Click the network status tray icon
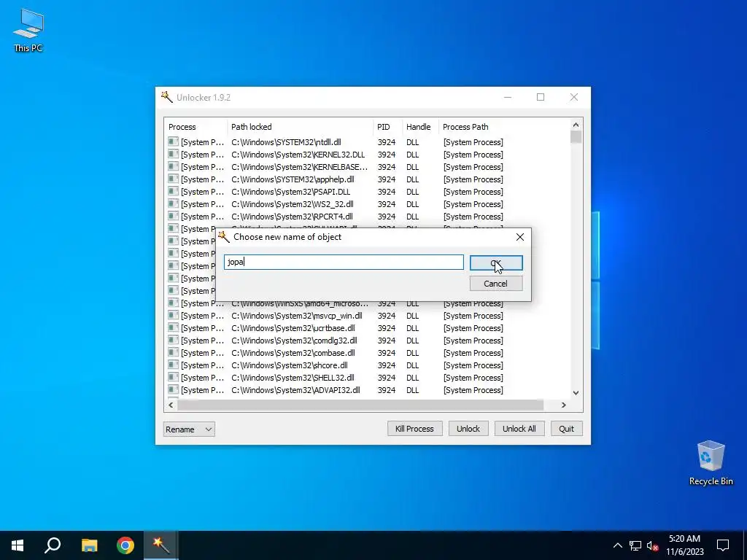Screen dimensions: 747x560 [635, 545]
